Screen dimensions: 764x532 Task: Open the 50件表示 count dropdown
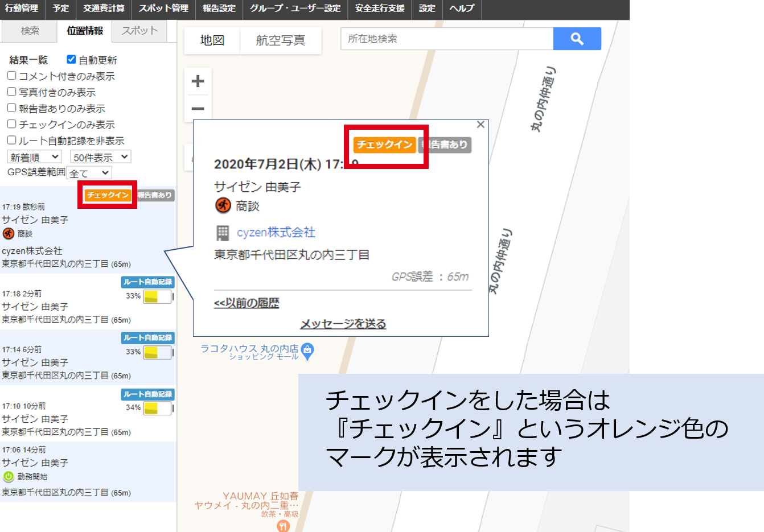click(x=101, y=157)
